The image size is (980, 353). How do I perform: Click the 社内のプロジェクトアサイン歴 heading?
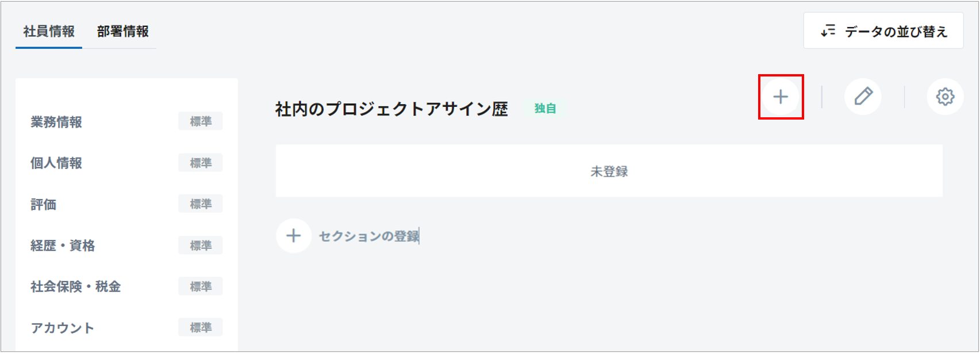click(391, 109)
